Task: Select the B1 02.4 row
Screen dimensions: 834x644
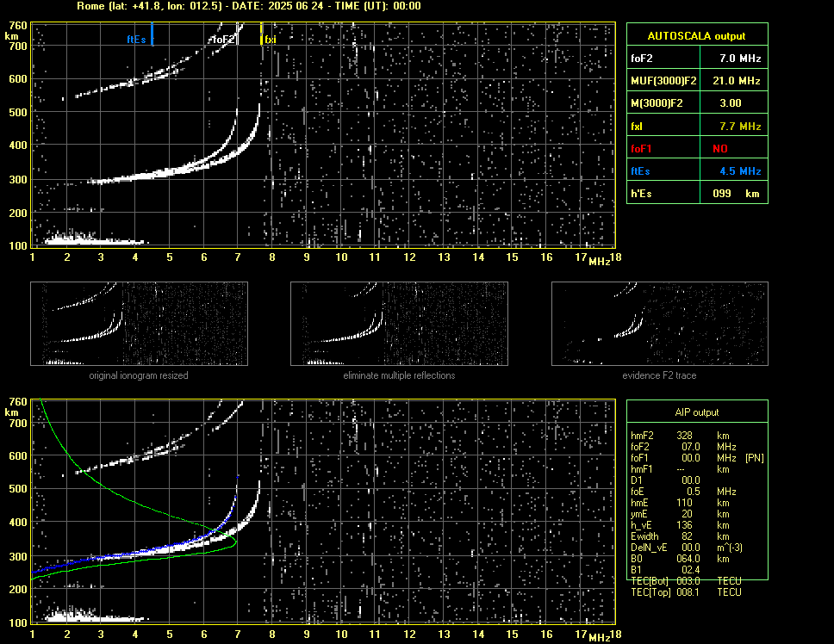Action: coord(665,570)
